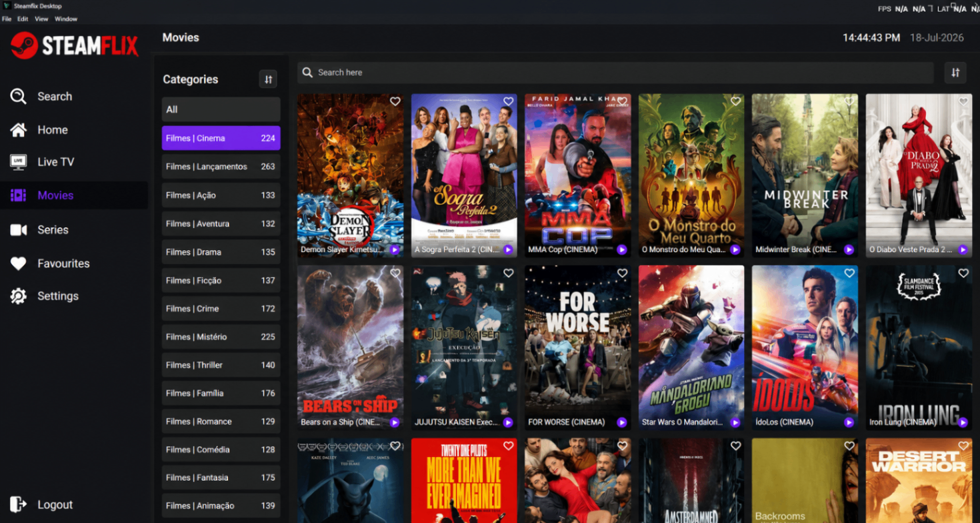Toggle heart on O Monstro do Meu Quarto
Image resolution: width=980 pixels, height=523 pixels.
tap(736, 101)
